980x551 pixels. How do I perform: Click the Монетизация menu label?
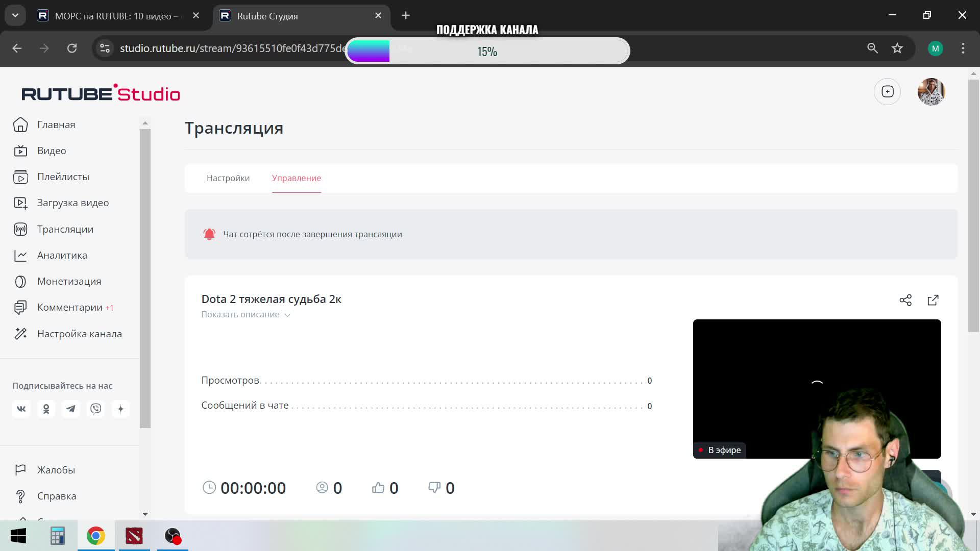click(x=69, y=281)
